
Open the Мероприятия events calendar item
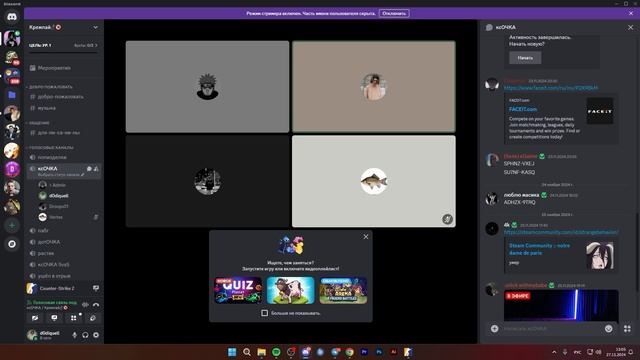pos(54,68)
